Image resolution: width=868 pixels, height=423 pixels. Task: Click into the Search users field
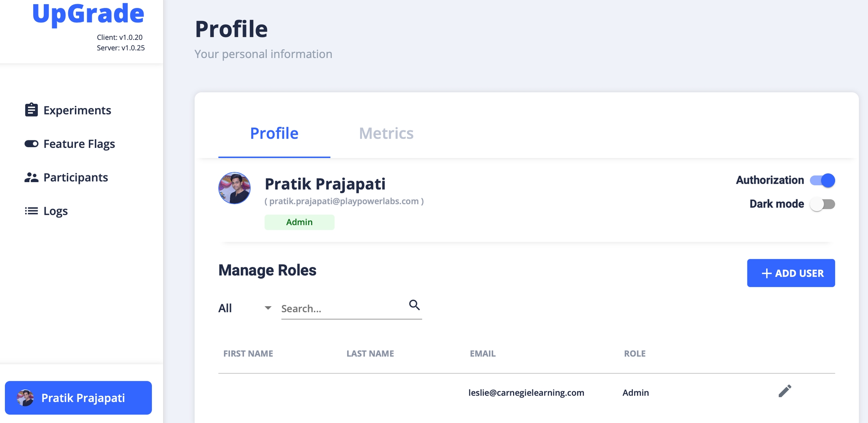(x=343, y=309)
